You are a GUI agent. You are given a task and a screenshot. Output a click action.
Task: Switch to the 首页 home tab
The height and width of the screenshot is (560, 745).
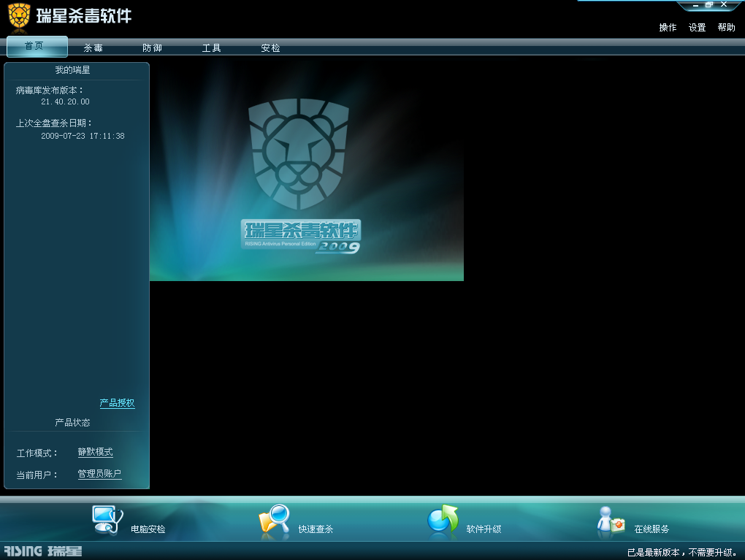click(37, 47)
